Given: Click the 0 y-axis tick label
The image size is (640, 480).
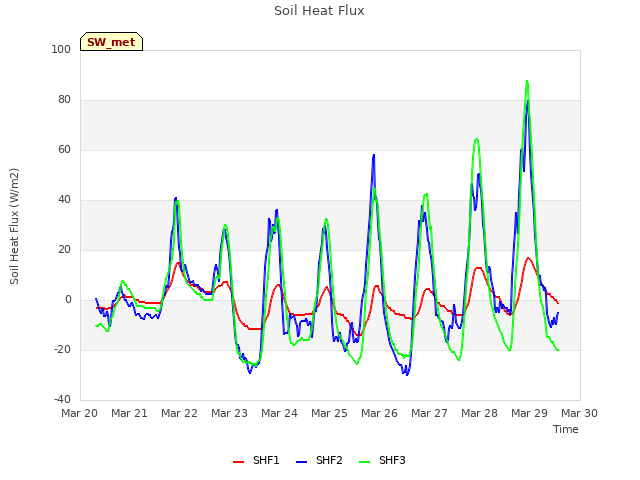Looking at the screenshot, I should 68,300.
